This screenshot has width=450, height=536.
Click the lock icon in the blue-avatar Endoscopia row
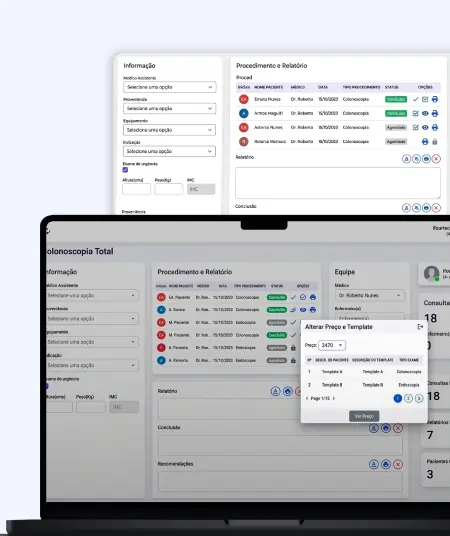point(293,360)
